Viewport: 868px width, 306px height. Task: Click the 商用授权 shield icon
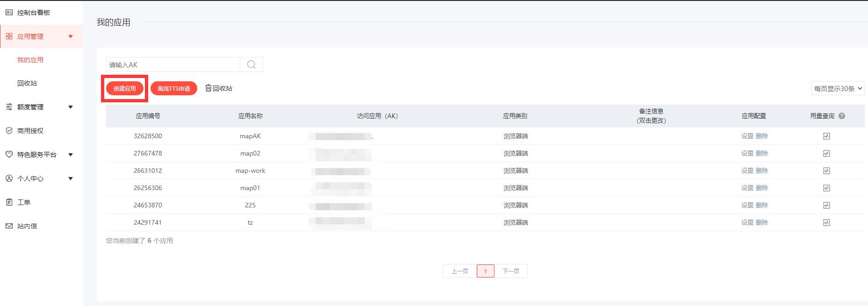coord(9,131)
